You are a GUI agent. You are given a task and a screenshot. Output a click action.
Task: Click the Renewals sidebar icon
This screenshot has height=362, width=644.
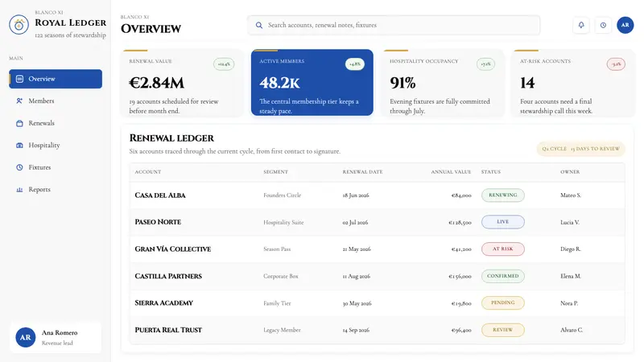click(x=19, y=123)
